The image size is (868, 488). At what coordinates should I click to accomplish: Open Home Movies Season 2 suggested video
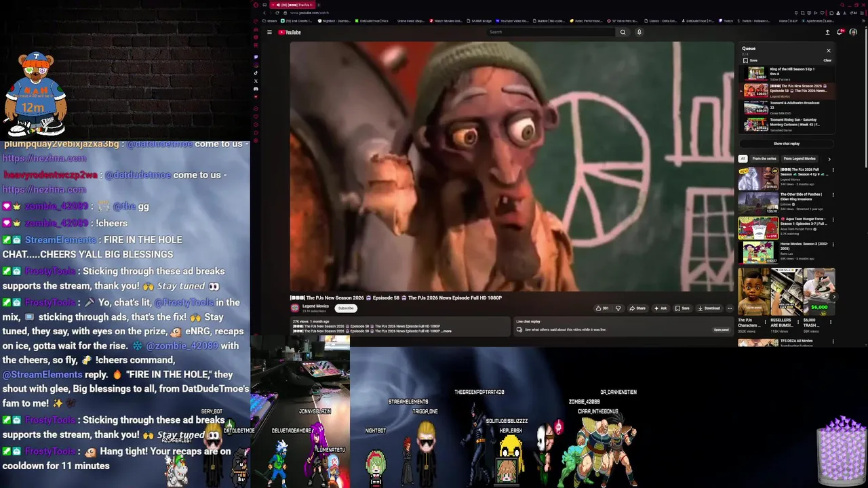click(x=758, y=253)
